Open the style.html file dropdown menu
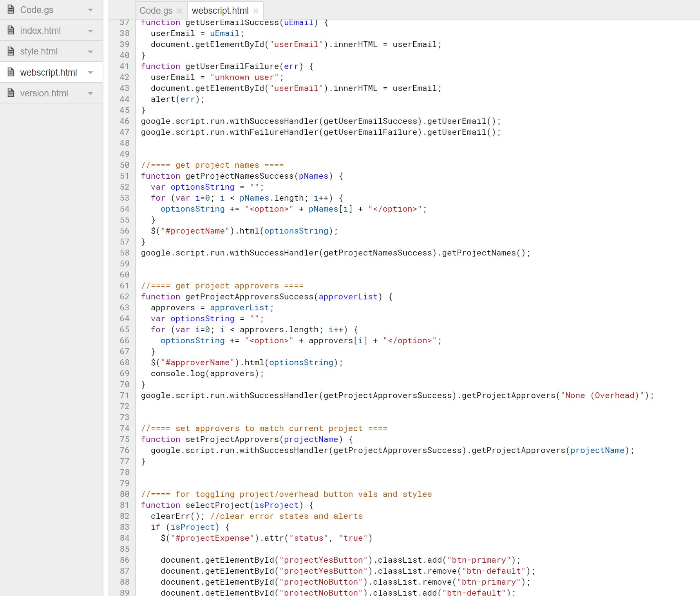Image resolution: width=700 pixels, height=596 pixels. 90,51
